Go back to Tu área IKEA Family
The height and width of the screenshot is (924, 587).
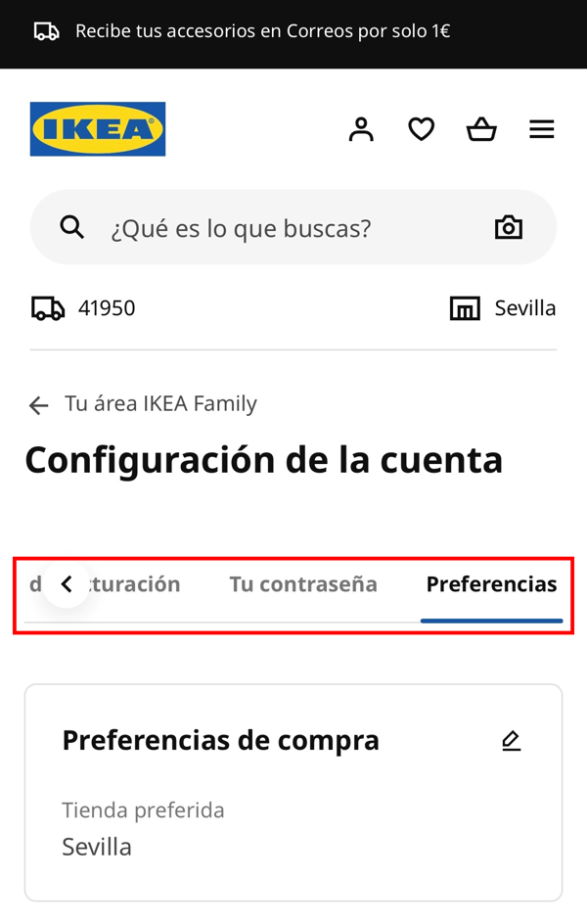[160, 404]
